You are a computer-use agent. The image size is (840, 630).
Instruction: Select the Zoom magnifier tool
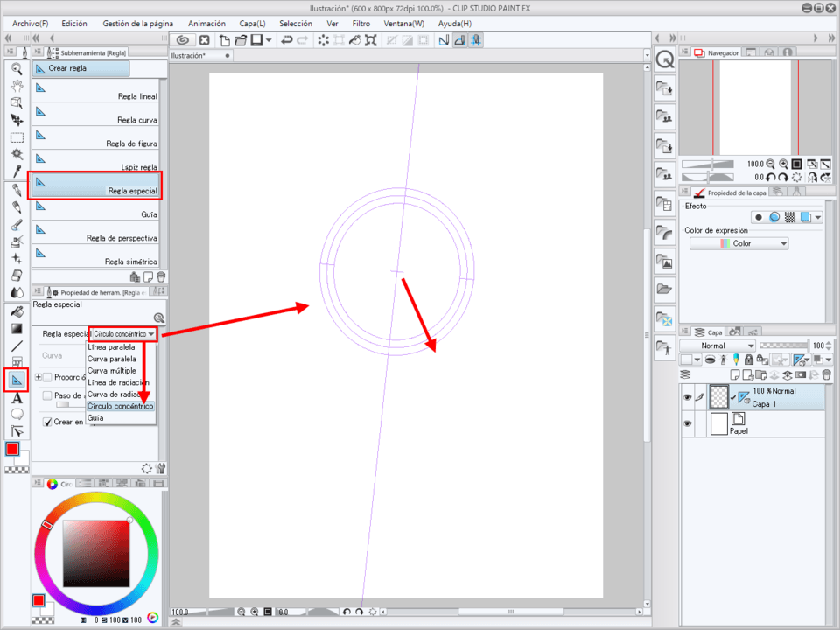pyautogui.click(x=17, y=68)
